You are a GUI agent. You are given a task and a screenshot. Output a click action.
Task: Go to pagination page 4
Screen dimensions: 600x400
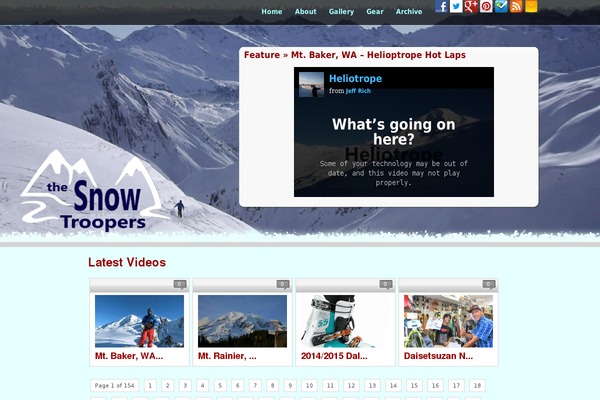(x=202, y=385)
